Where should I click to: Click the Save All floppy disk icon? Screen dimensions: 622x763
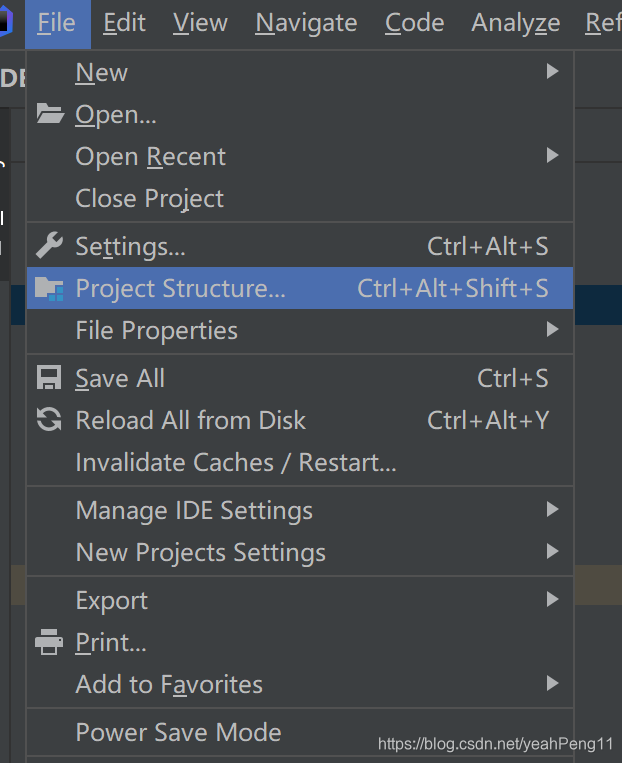[49, 378]
